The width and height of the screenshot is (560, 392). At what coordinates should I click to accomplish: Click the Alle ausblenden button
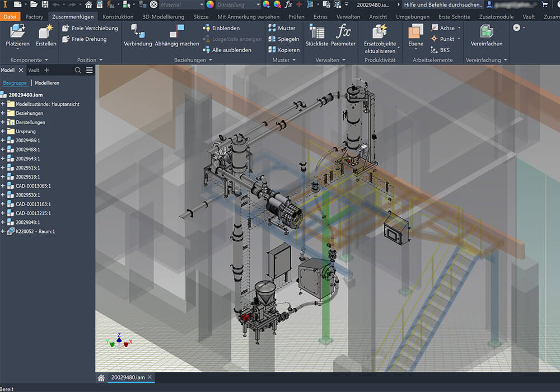click(x=227, y=50)
